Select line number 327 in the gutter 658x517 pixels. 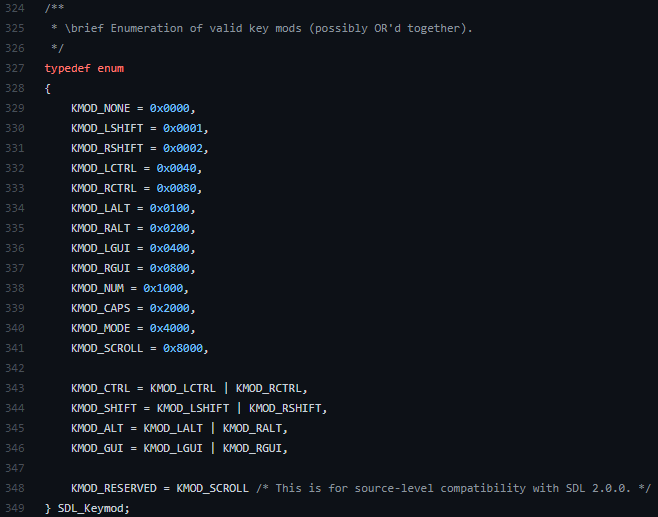click(x=13, y=68)
